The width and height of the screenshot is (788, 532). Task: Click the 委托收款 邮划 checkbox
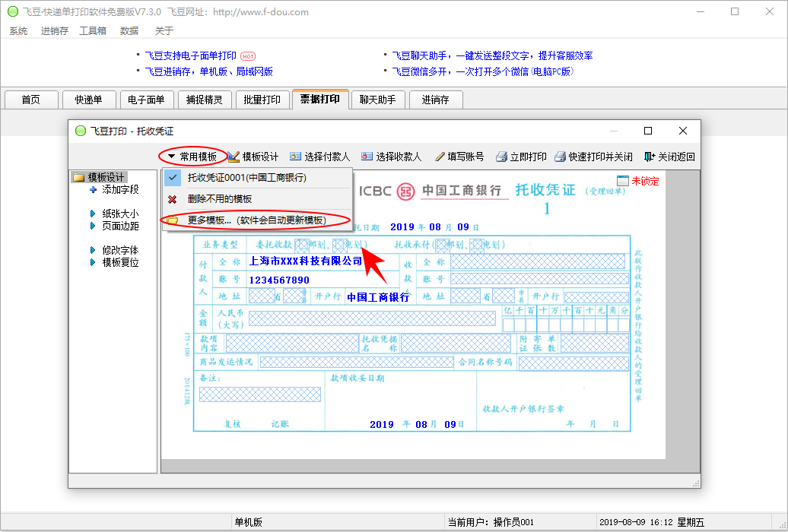click(301, 245)
